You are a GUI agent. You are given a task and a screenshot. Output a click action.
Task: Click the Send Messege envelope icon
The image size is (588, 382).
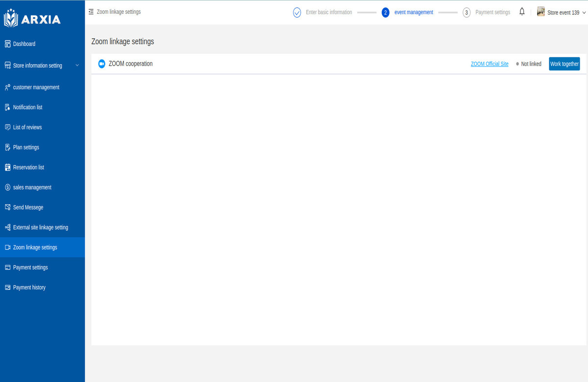[7, 208]
